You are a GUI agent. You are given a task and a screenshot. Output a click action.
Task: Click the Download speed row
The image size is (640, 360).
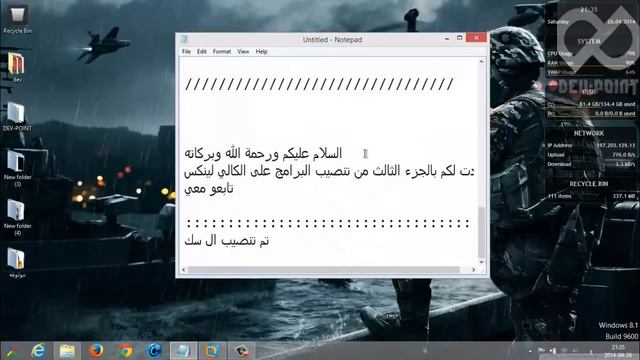click(x=591, y=164)
